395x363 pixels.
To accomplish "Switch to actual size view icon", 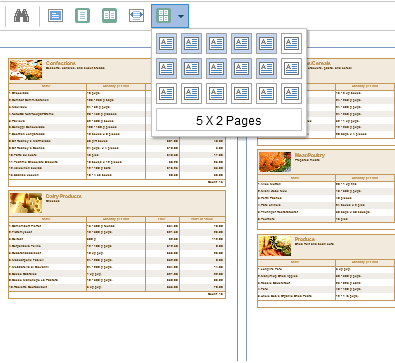I will pos(55,16).
